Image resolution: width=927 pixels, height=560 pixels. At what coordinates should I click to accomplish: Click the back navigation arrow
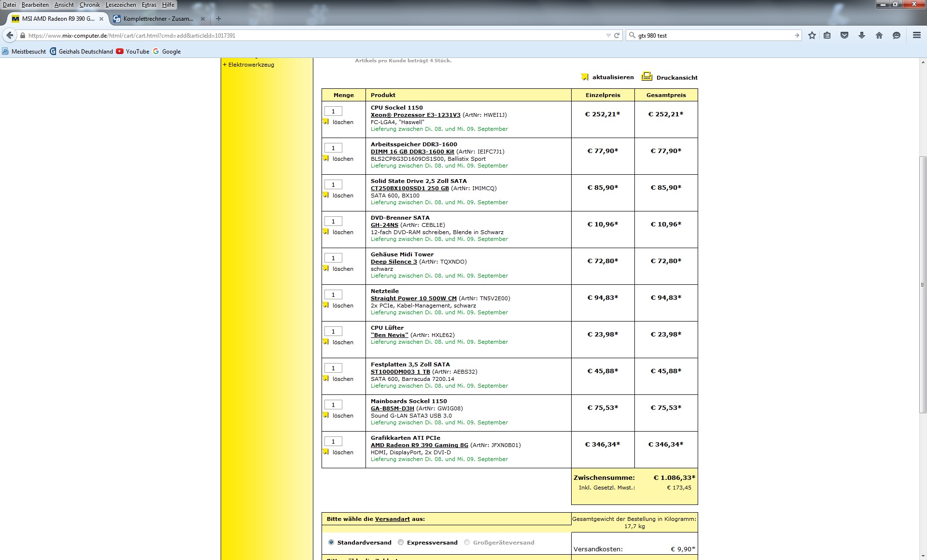point(10,35)
